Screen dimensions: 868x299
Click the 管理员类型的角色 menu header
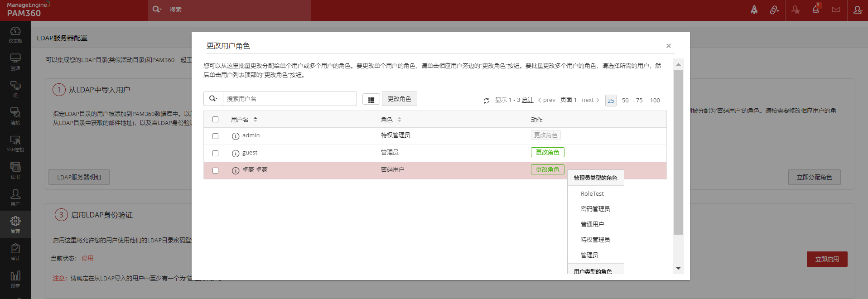tap(595, 178)
